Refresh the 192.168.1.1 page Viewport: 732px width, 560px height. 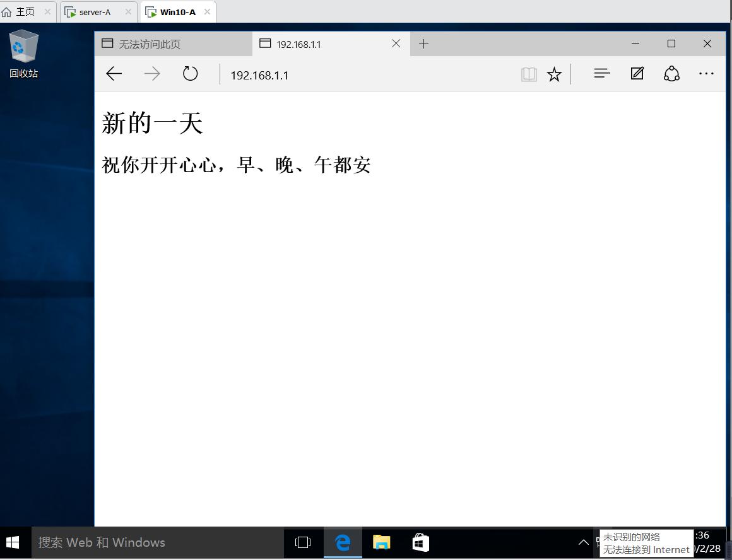[x=190, y=74]
